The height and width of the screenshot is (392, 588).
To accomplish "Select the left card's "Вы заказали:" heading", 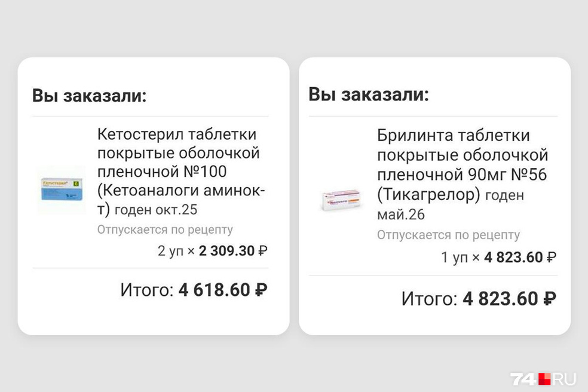I will 89,96.
